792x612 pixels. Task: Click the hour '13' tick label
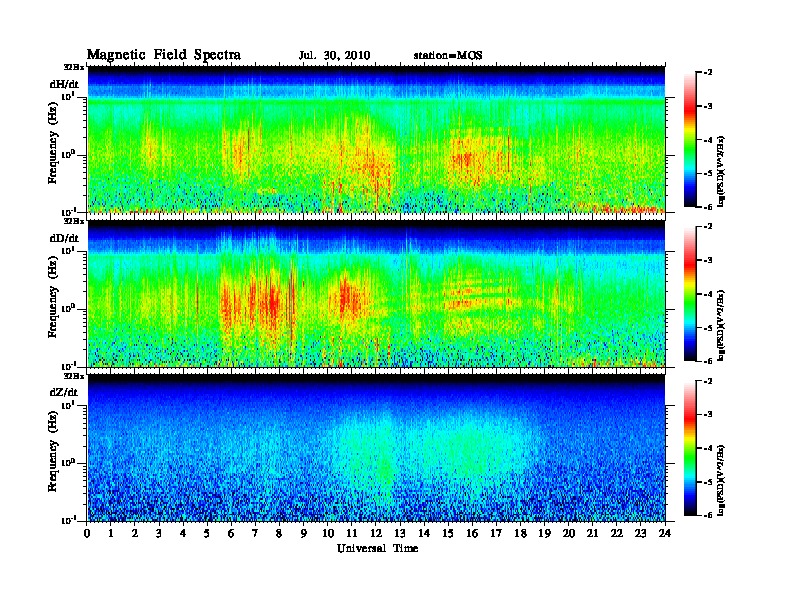coord(400,533)
